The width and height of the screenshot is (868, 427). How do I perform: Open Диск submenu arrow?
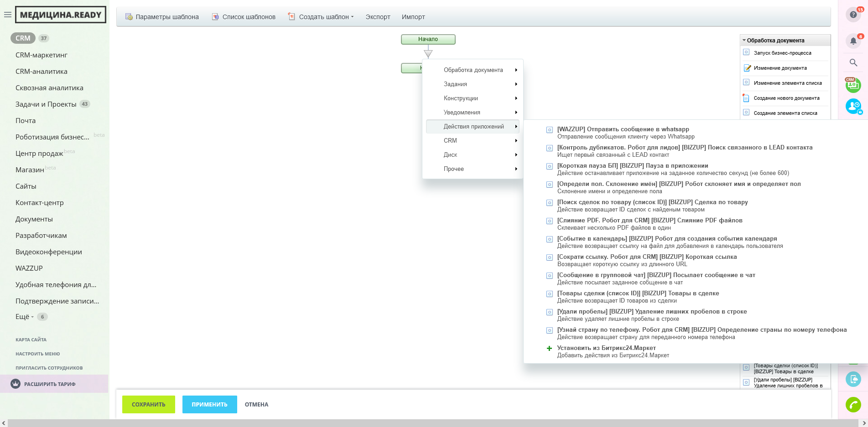(516, 154)
